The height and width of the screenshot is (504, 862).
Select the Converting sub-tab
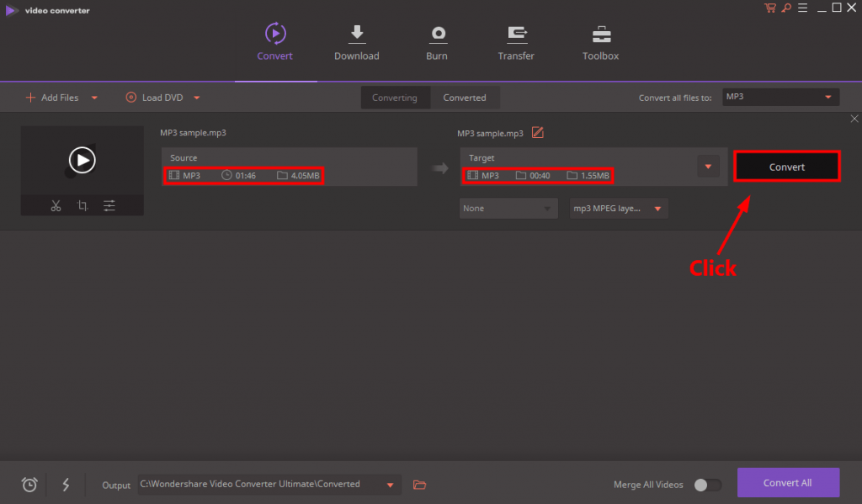coord(396,98)
